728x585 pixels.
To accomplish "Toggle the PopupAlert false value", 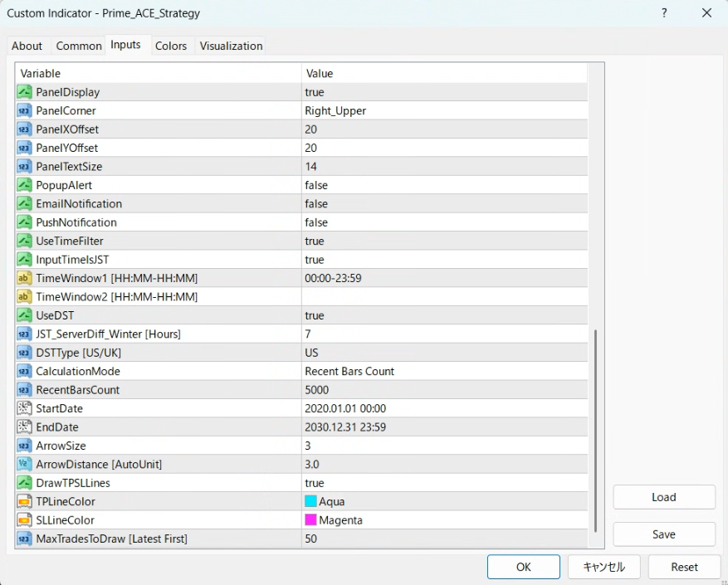I will pyautogui.click(x=444, y=185).
